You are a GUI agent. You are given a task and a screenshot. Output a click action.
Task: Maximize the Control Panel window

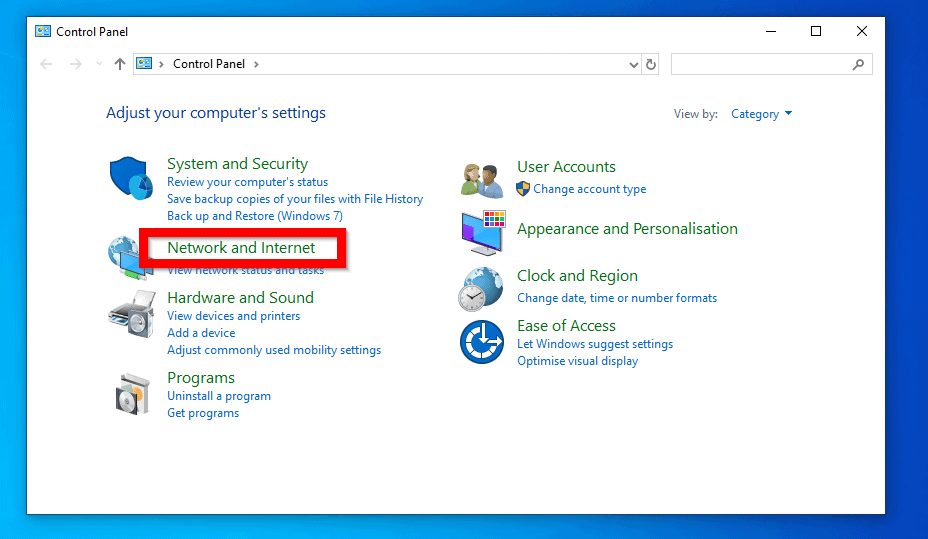point(816,31)
